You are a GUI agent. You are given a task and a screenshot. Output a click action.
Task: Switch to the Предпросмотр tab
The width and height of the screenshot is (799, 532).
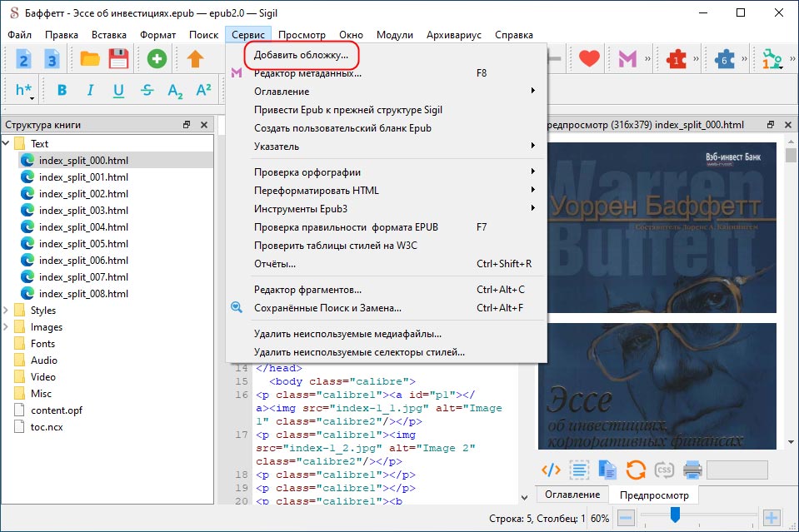point(654,495)
